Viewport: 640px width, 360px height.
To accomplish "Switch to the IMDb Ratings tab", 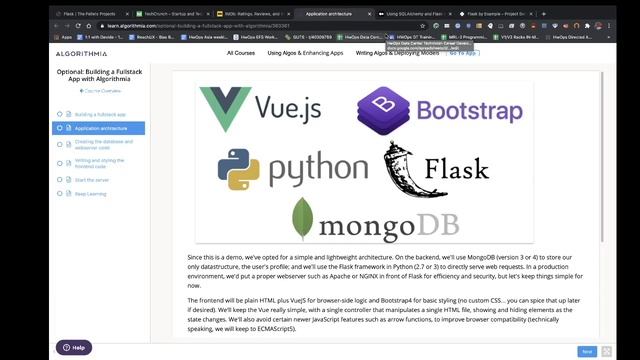I will (253, 14).
